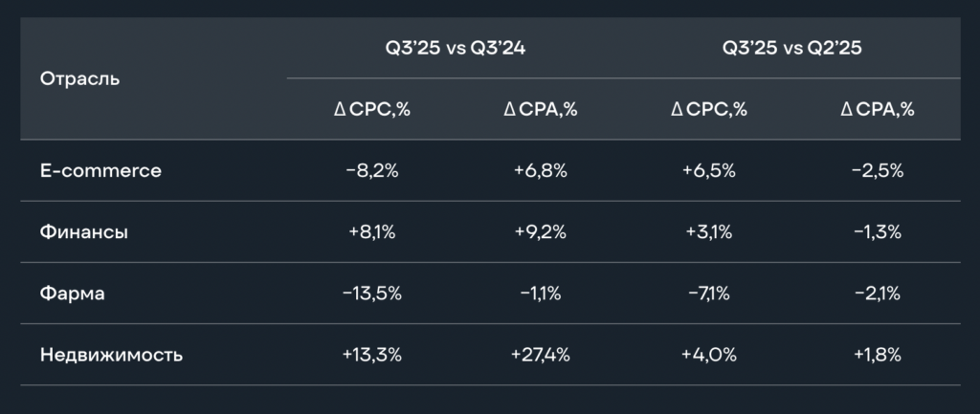Select the Q3'25 vs Q3'24 header
Screen dimensions: 980x414
455,47
